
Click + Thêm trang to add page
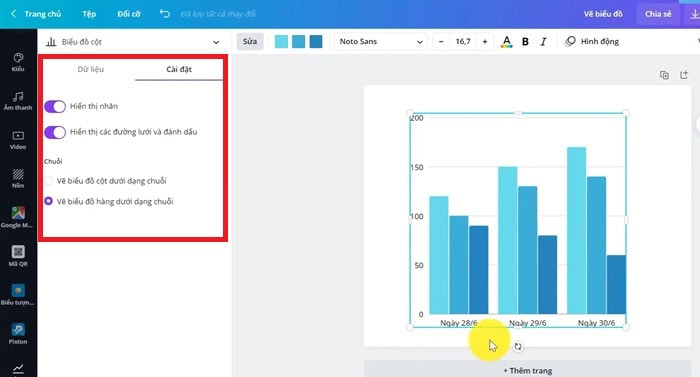tap(527, 370)
